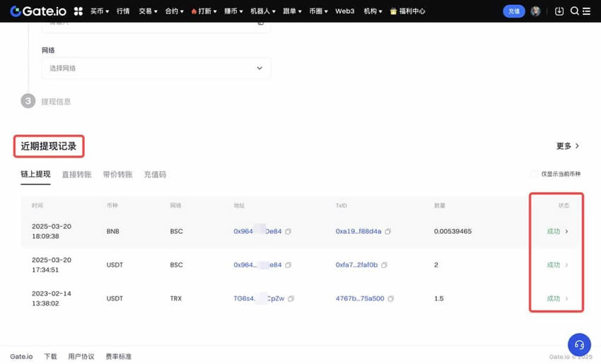Switch to the 直接转账 tab
This screenshot has width=601, height=364.
click(x=76, y=174)
